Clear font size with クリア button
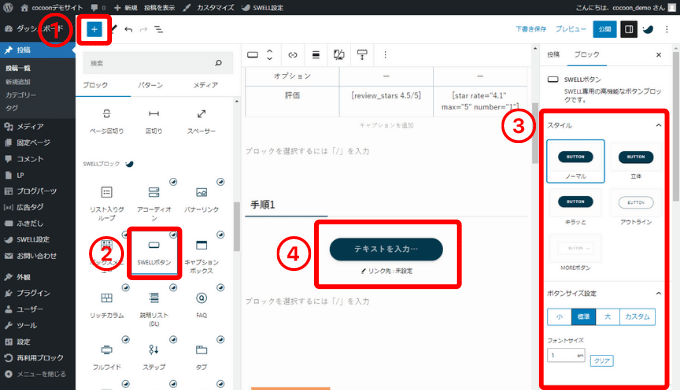Viewport: 680px width, 390px height. point(602,361)
